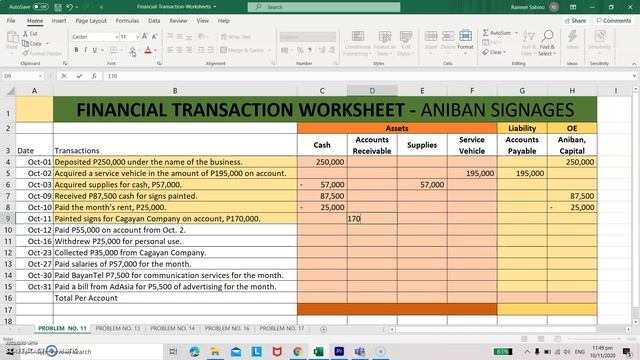This screenshot has height=360, width=640.
Task: Switch to sheet PROBLEM NO. 14
Action: tap(172, 328)
